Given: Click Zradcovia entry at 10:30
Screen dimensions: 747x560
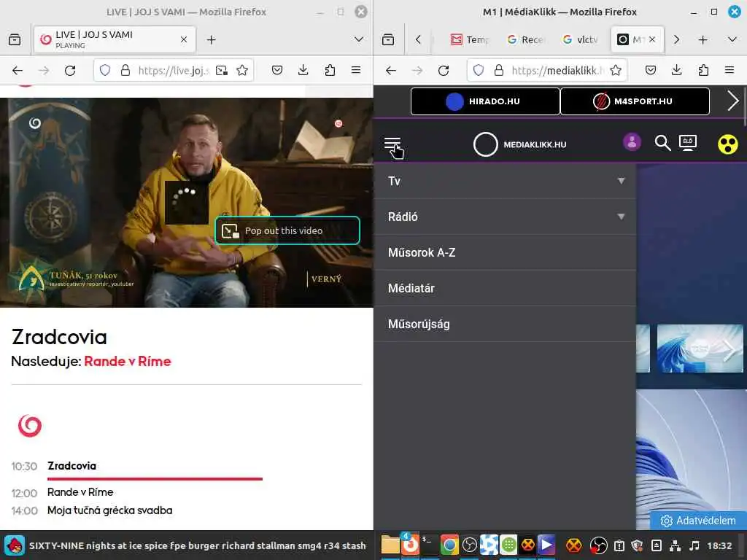Looking at the screenshot, I should pos(71,466).
